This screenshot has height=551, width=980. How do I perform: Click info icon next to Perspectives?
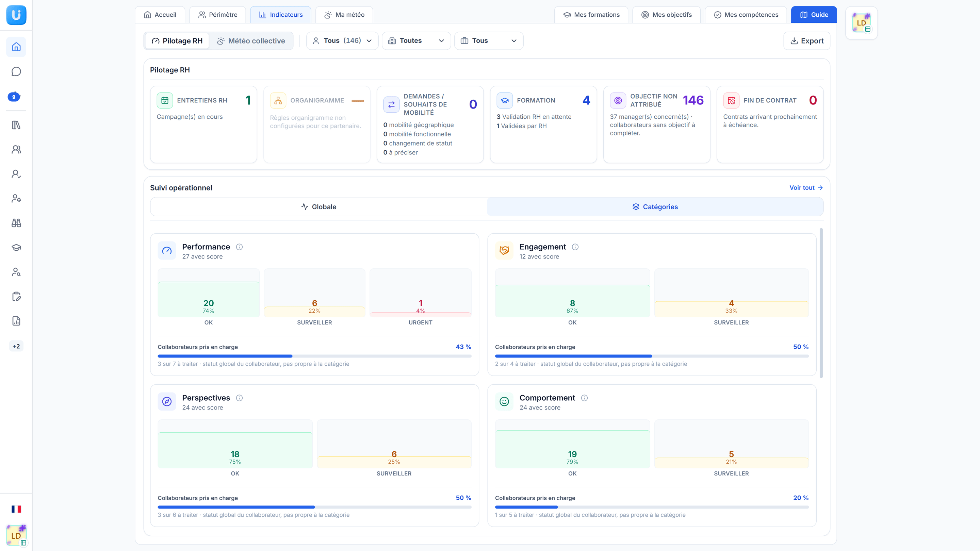(239, 398)
